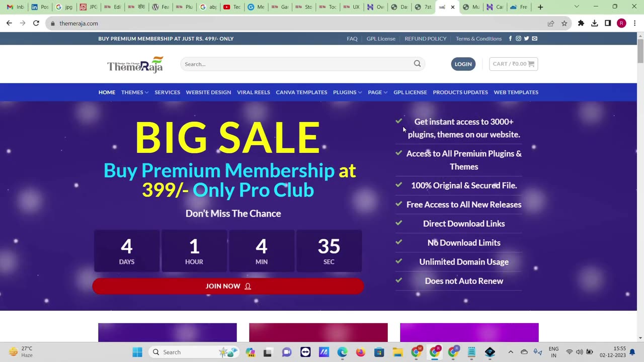This screenshot has height=362, width=644.
Task: Open the WEB TEMPLATES menu item
Action: tap(516, 92)
